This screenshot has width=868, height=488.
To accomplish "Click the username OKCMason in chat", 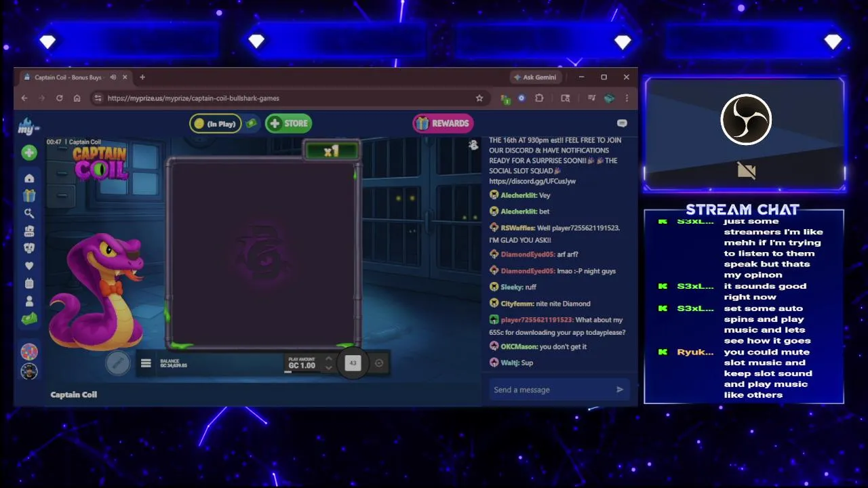I will point(519,346).
